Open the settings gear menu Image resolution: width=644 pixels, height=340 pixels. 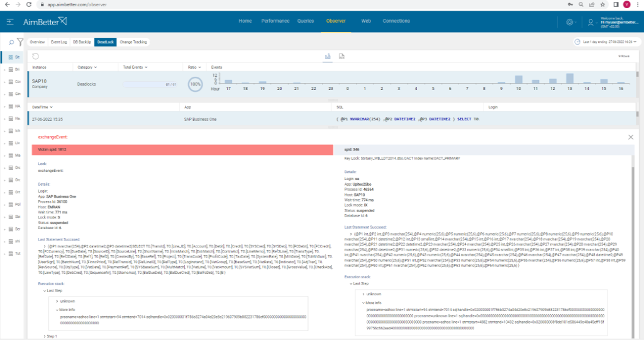click(x=570, y=22)
